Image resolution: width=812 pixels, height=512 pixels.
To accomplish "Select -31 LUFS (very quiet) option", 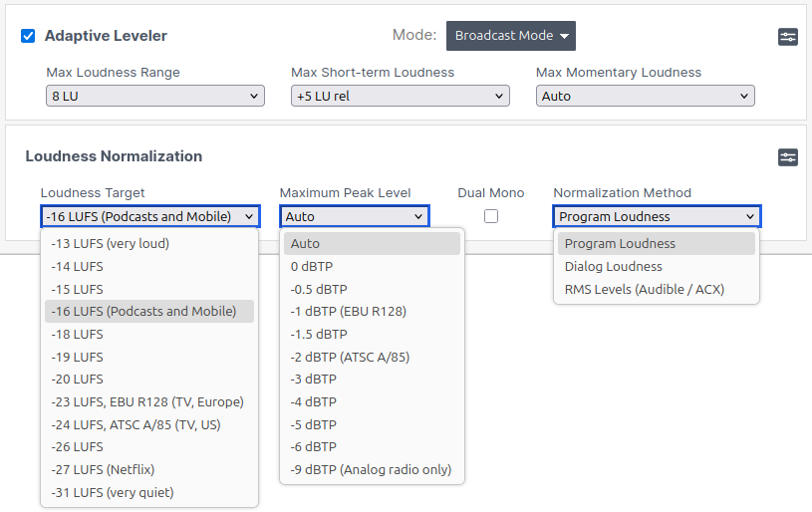I will (112, 493).
